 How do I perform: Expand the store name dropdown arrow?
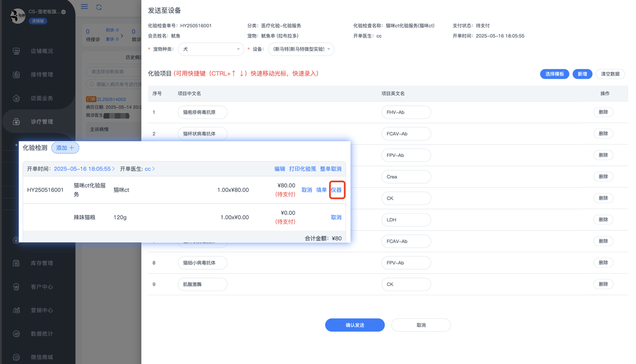coord(64,12)
